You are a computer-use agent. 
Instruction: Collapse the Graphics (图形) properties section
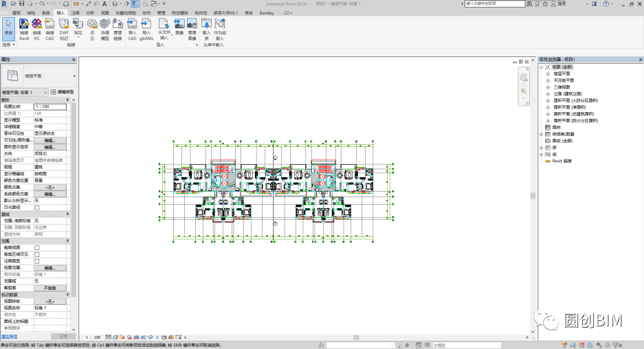coord(68,100)
